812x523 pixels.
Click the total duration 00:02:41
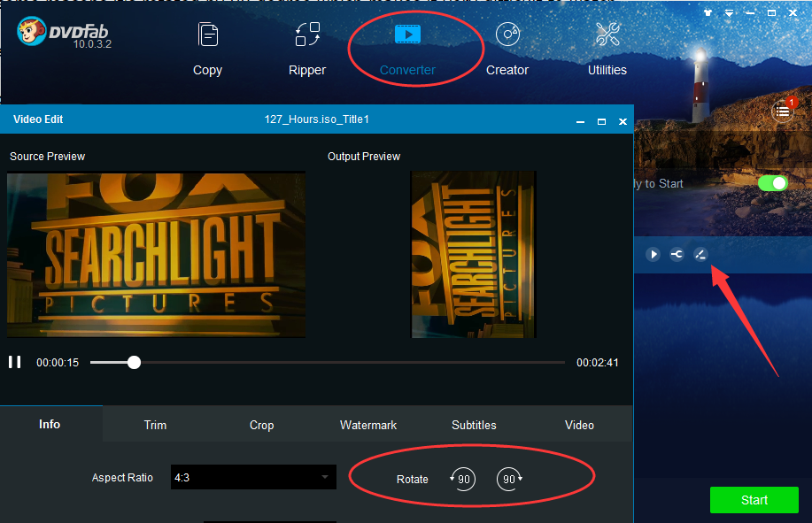[598, 362]
